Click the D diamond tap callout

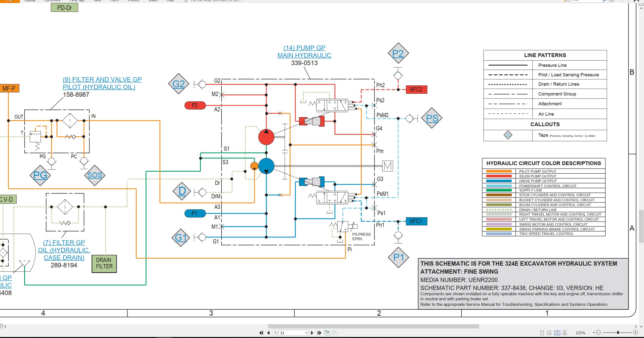point(182,191)
